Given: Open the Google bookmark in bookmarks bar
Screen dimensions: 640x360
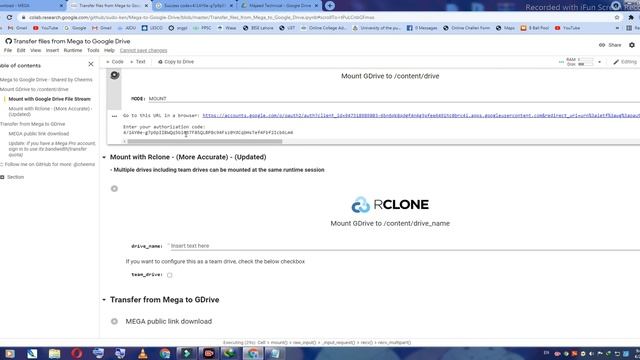Looking at the screenshot, I should pyautogui.click(x=75, y=28).
